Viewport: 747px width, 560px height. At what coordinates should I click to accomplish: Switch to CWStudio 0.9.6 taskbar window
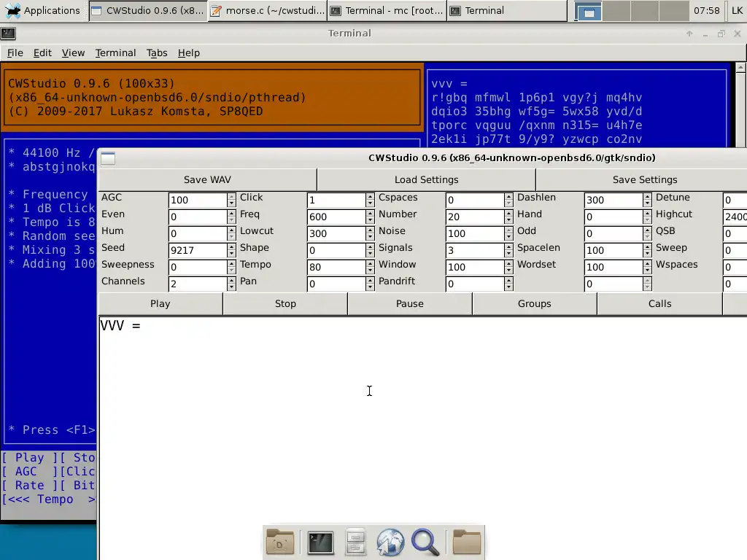(148, 10)
